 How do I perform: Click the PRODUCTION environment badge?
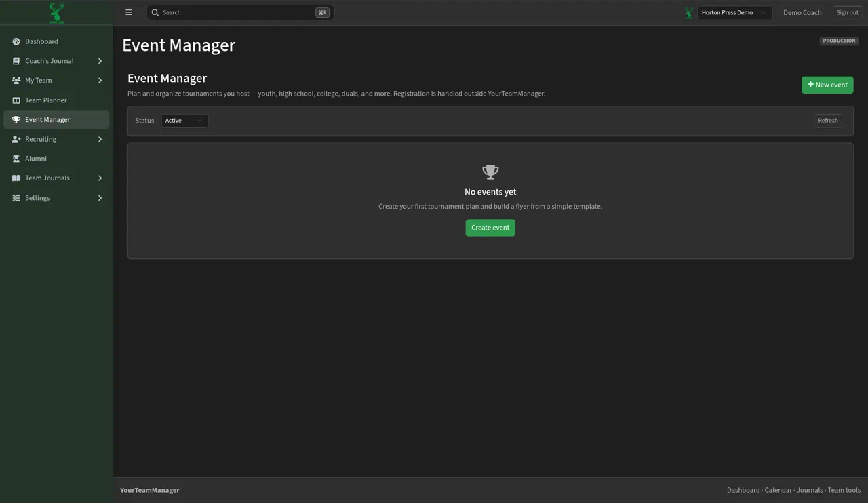tap(840, 41)
